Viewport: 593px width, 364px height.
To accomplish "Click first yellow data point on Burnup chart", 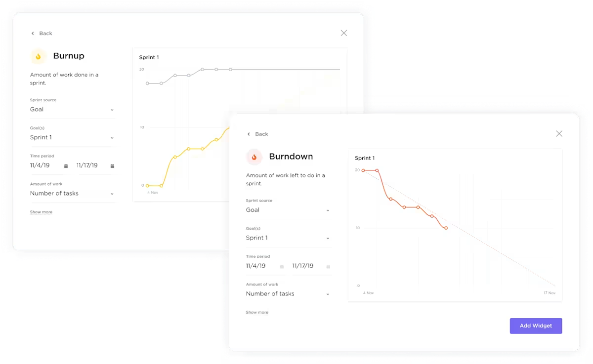I will pyautogui.click(x=147, y=186).
